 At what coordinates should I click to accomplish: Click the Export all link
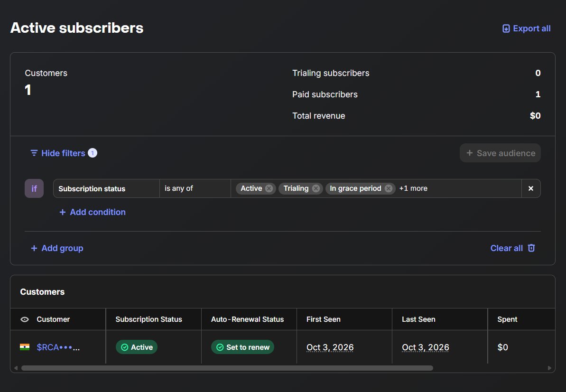coord(526,28)
